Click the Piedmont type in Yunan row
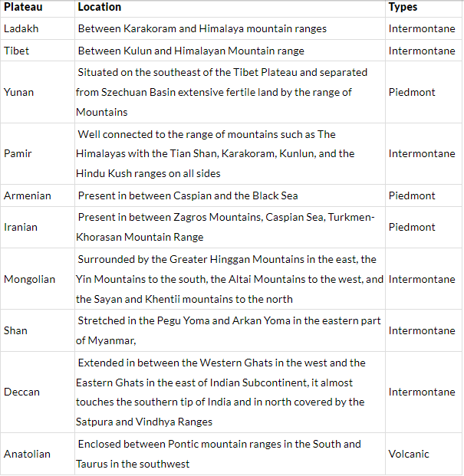464x476 pixels. [412, 92]
